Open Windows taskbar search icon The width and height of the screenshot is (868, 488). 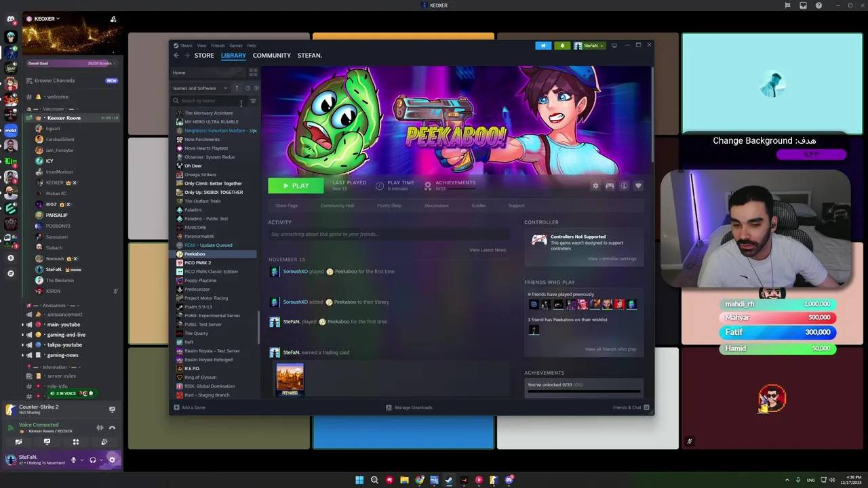click(374, 480)
